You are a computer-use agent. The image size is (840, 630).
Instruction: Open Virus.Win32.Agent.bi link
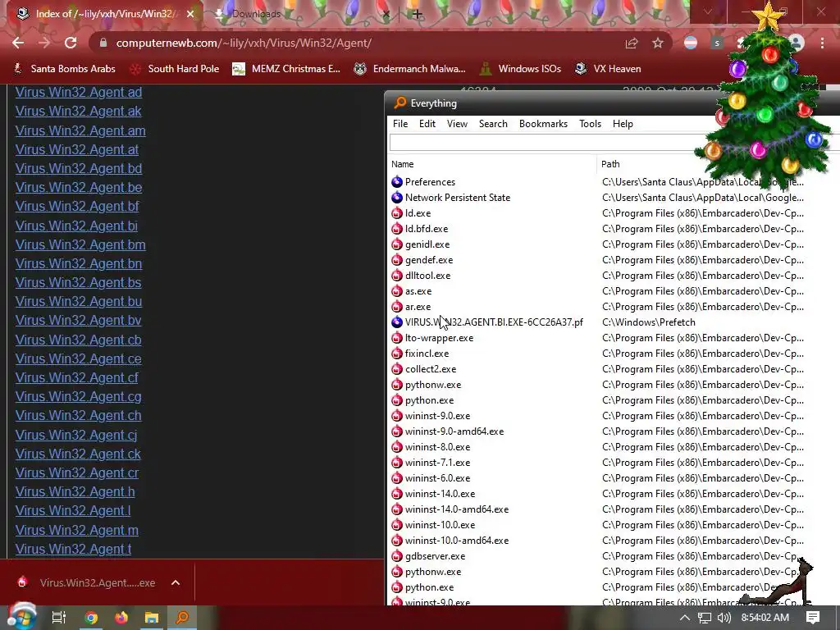76,226
